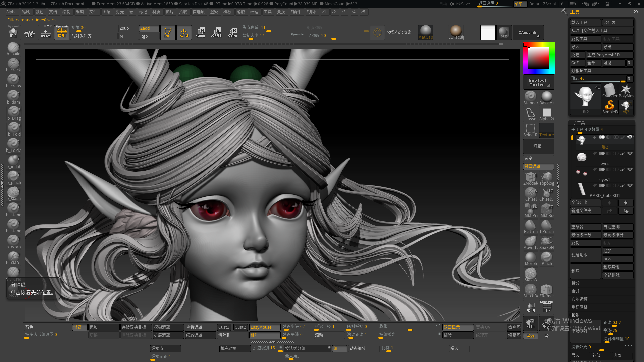Open the MatCap material picker
This screenshot has width=644, height=362.
pos(426,33)
